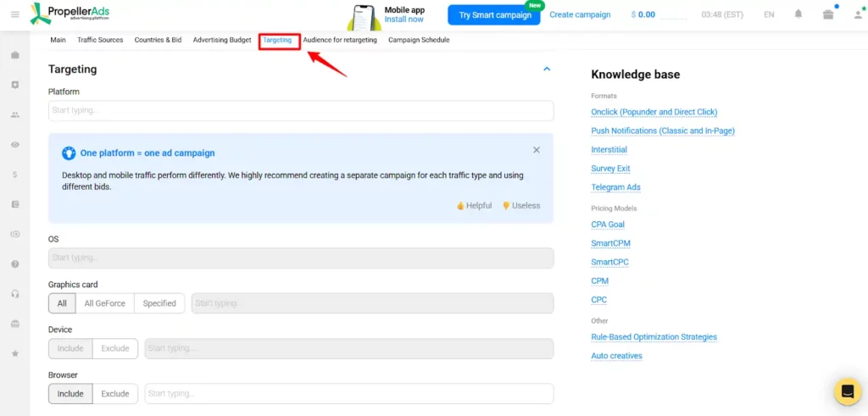Switch to the Advertising Budget tab
868x416 pixels.
222,40
